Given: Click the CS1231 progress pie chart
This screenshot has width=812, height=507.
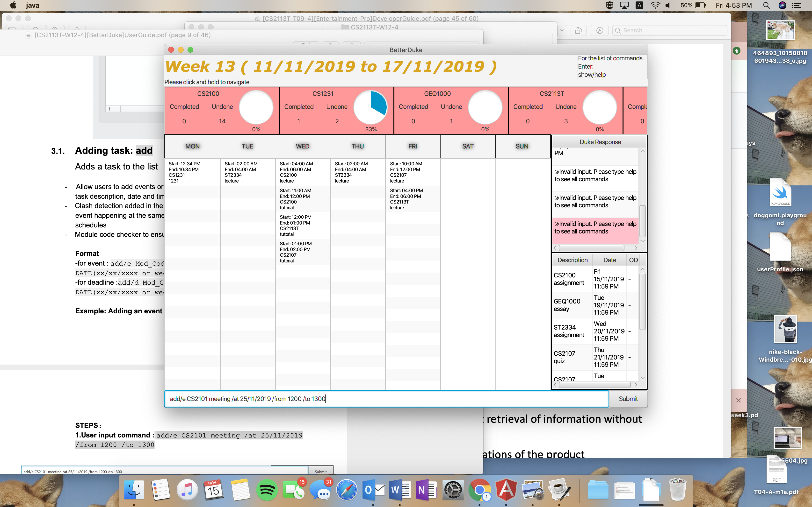Looking at the screenshot, I should (x=370, y=107).
